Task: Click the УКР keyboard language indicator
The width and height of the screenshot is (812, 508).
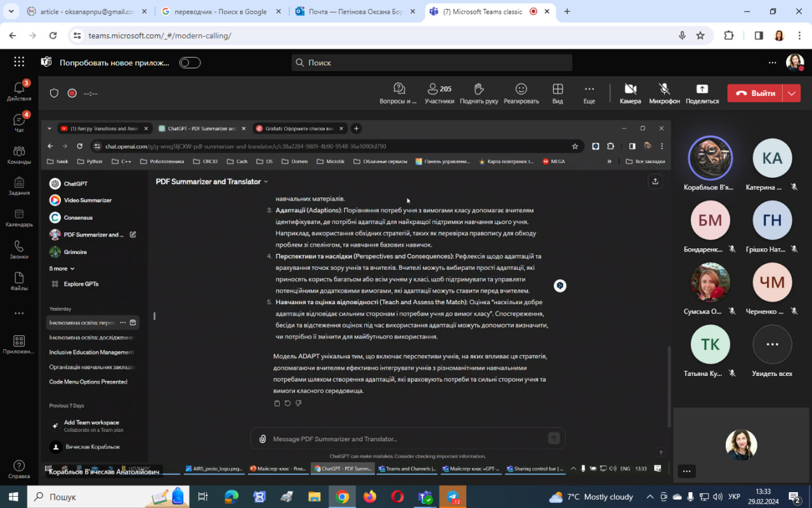Action: 733,497
